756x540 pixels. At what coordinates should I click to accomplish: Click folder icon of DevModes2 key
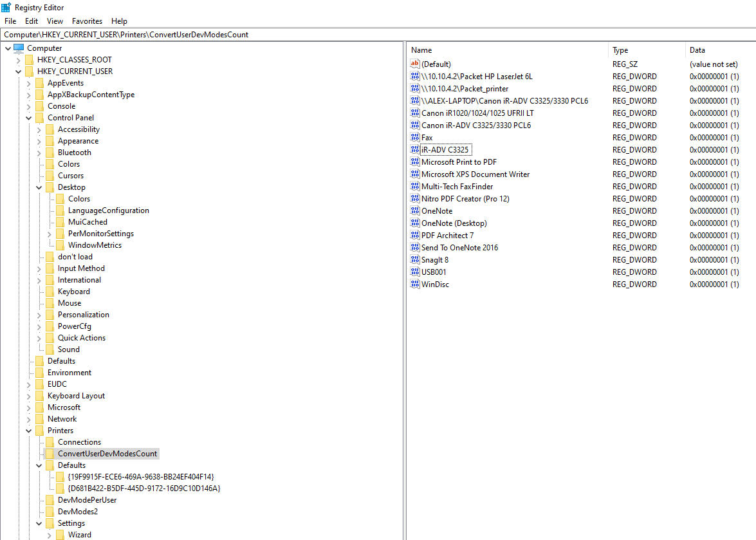50,511
